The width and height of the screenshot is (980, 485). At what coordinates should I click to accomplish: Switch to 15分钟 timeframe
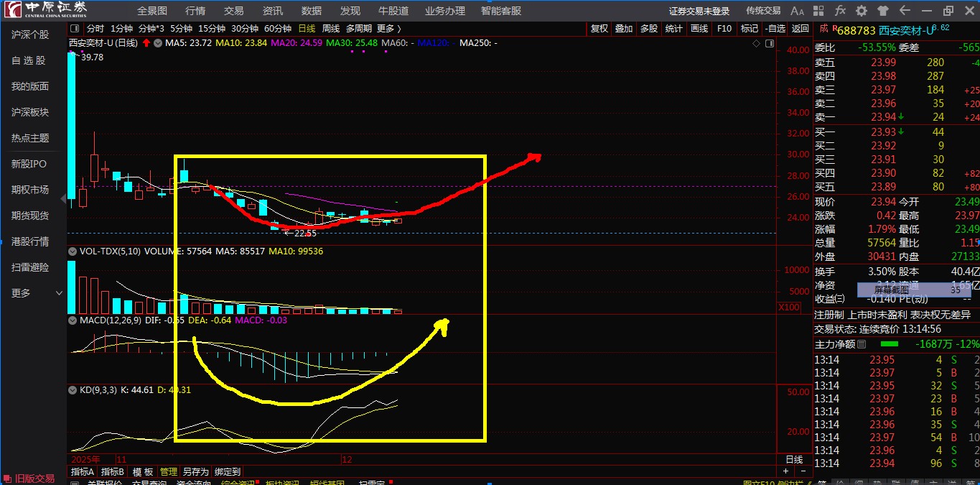[212, 29]
